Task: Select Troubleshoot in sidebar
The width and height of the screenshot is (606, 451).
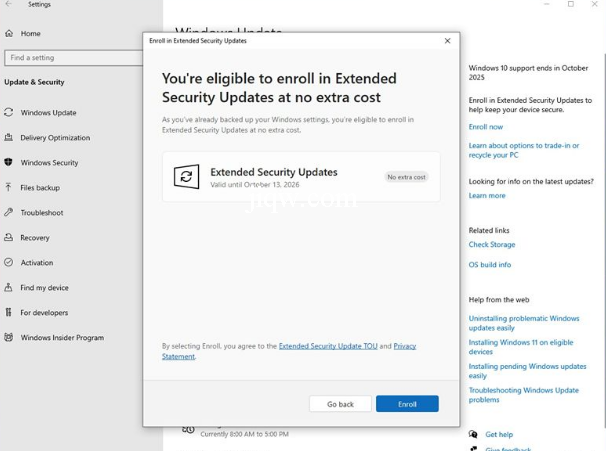Action: click(42, 213)
